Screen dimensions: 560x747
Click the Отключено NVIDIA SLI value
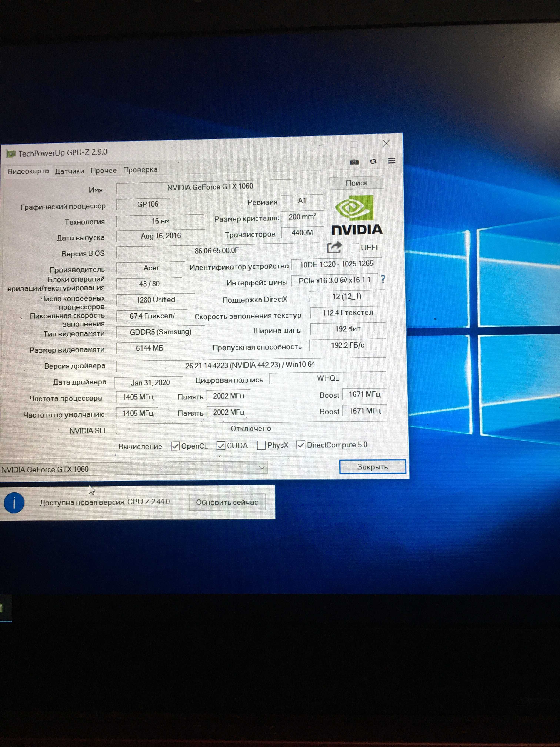(x=251, y=429)
